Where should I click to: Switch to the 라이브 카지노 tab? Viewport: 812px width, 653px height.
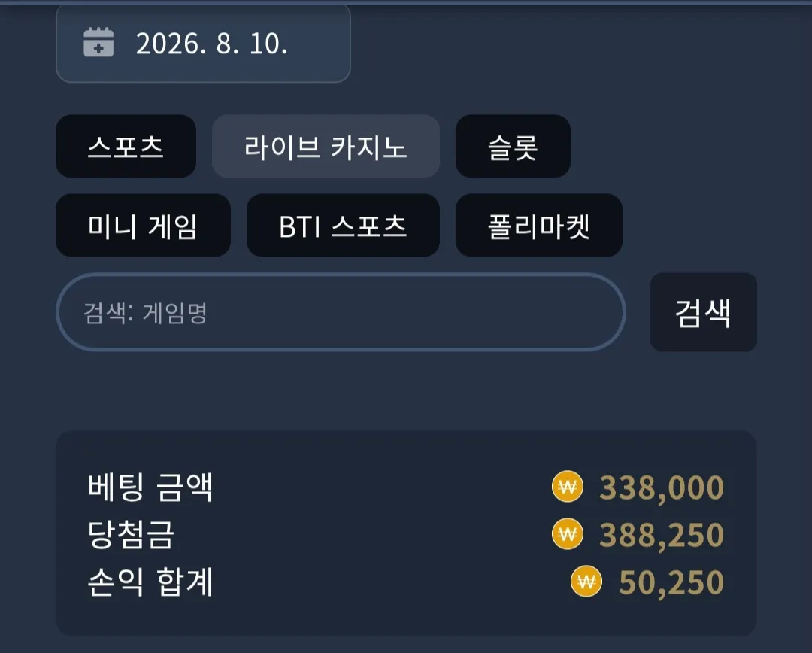(x=326, y=146)
